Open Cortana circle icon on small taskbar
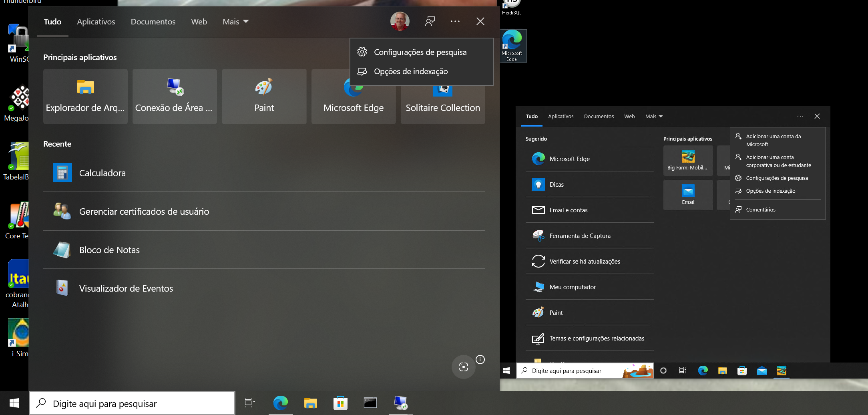 [x=663, y=371]
